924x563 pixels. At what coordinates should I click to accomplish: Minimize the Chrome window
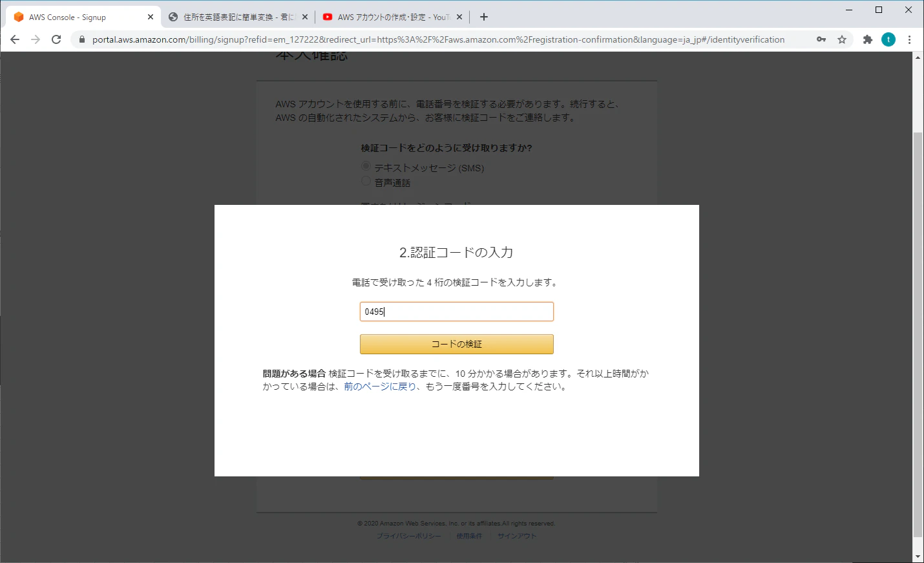pyautogui.click(x=849, y=10)
